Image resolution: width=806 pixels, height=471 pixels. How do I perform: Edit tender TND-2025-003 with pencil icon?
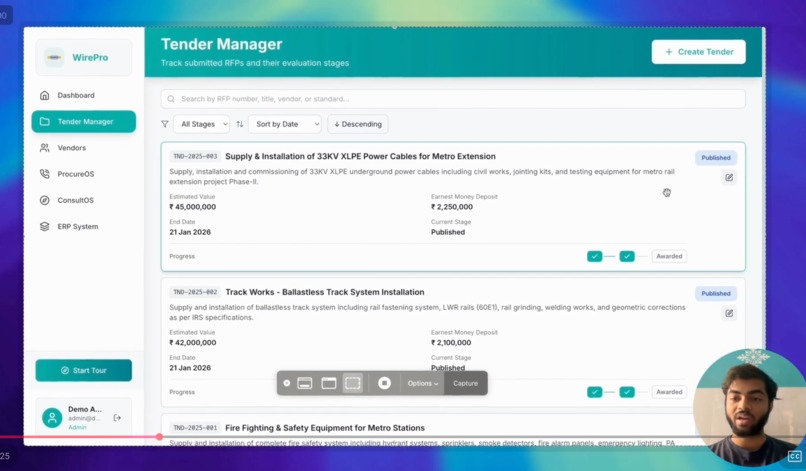[729, 177]
